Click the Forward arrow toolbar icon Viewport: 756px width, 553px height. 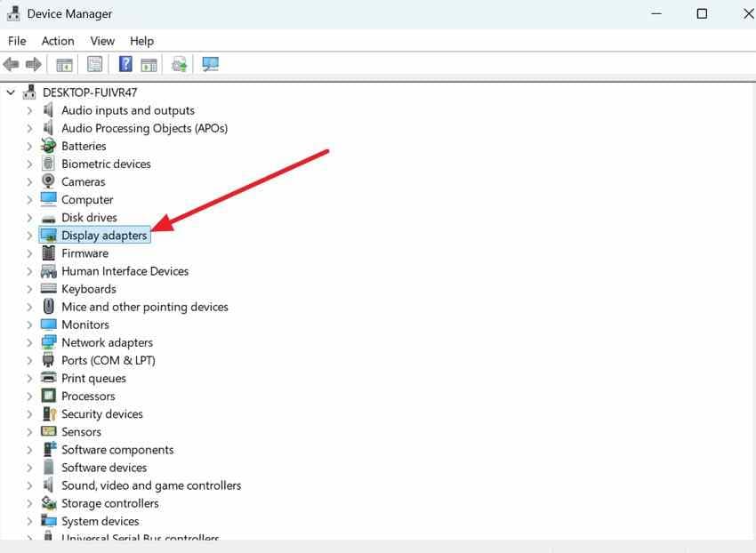pyautogui.click(x=33, y=64)
